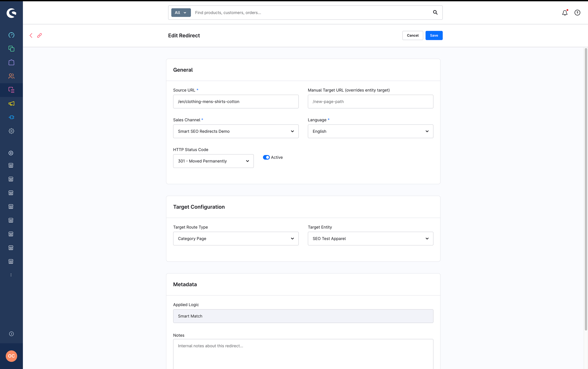Open the Settings gear icon
This screenshot has height=369, width=588.
(x=11, y=131)
